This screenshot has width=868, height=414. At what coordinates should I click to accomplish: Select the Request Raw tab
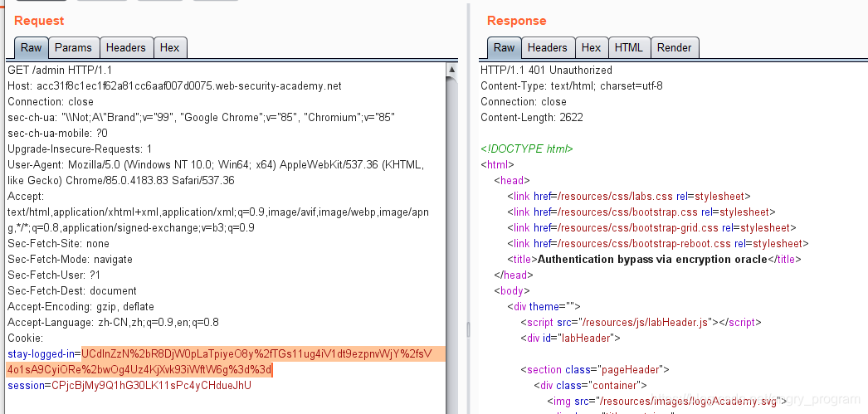pos(31,47)
